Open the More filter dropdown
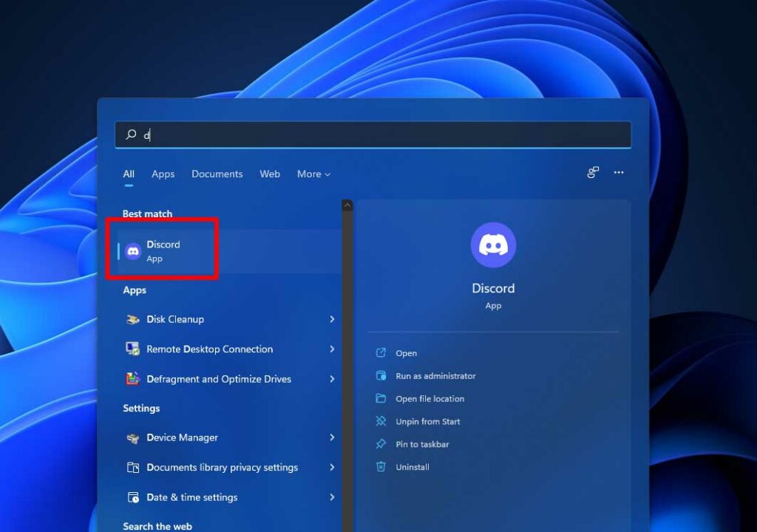 (313, 174)
